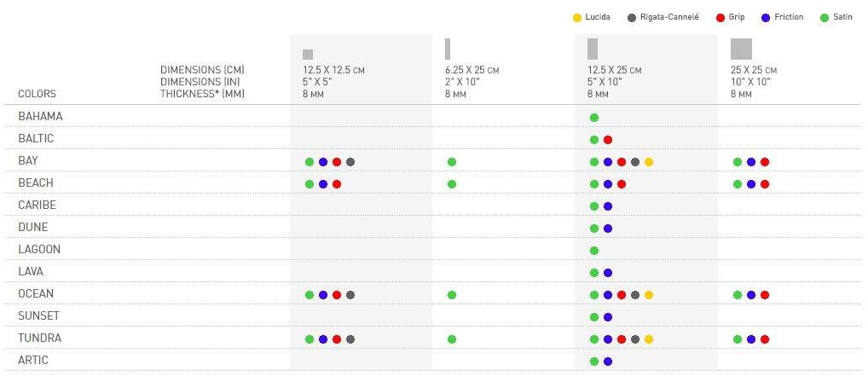Click the Rigata-Cannelé legend label text
The width and height of the screenshot is (868, 376).
(x=669, y=18)
